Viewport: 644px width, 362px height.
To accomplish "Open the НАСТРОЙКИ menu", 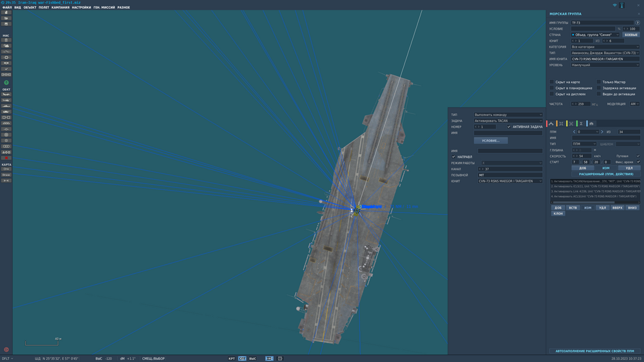I will click(x=81, y=7).
